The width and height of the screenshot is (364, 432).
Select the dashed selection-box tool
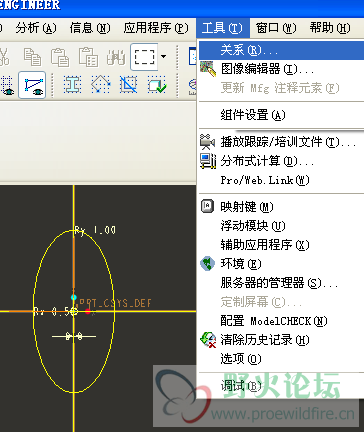(x=144, y=57)
